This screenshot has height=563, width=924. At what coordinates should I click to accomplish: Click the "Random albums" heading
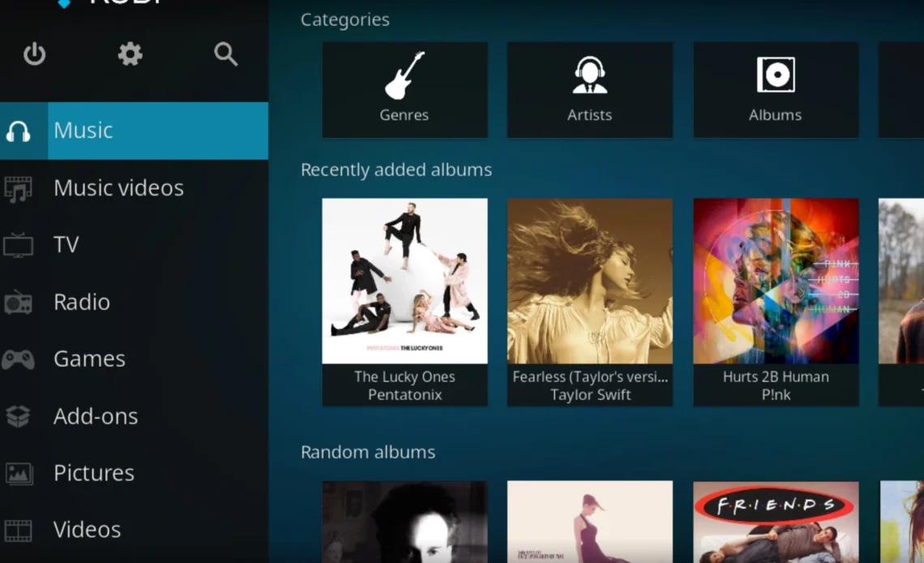[368, 452]
